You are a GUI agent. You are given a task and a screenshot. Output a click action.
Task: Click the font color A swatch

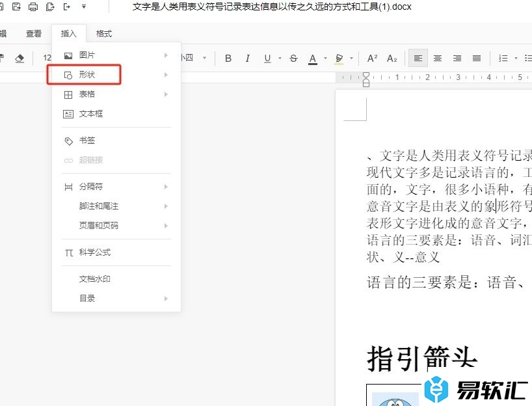click(x=312, y=59)
